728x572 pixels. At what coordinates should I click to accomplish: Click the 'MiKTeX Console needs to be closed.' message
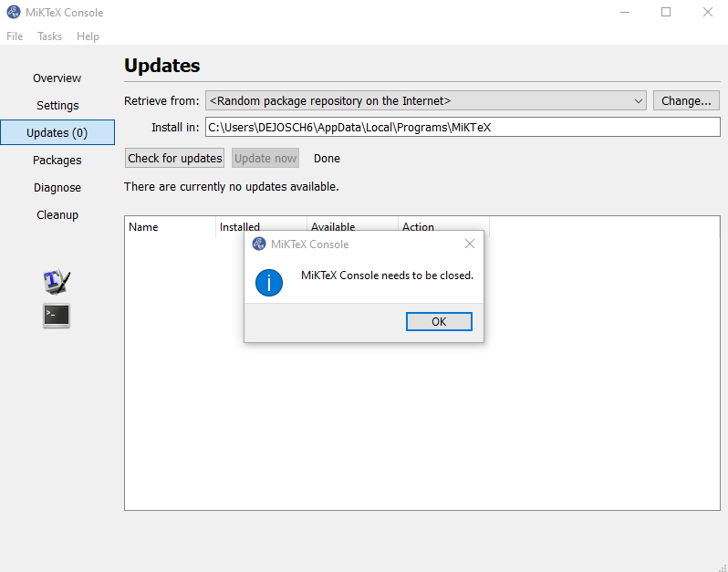pos(387,276)
